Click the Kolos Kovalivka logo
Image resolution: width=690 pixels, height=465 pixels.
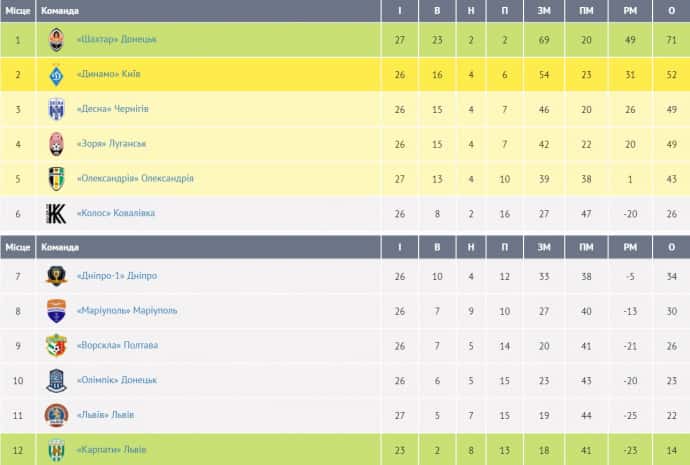click(57, 213)
